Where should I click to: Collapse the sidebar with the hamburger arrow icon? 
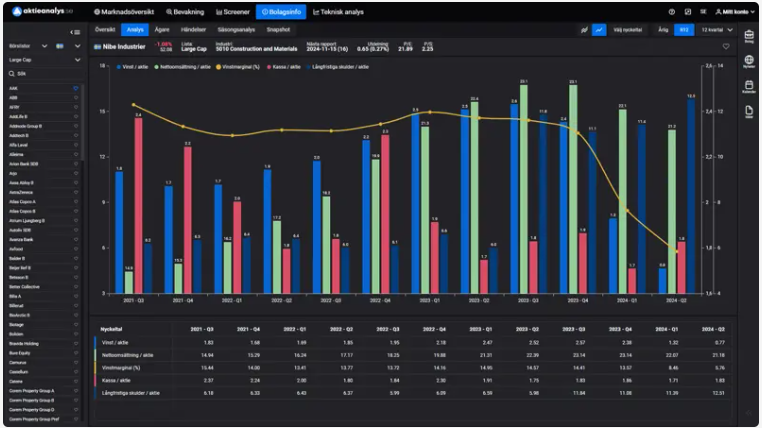tap(75, 32)
